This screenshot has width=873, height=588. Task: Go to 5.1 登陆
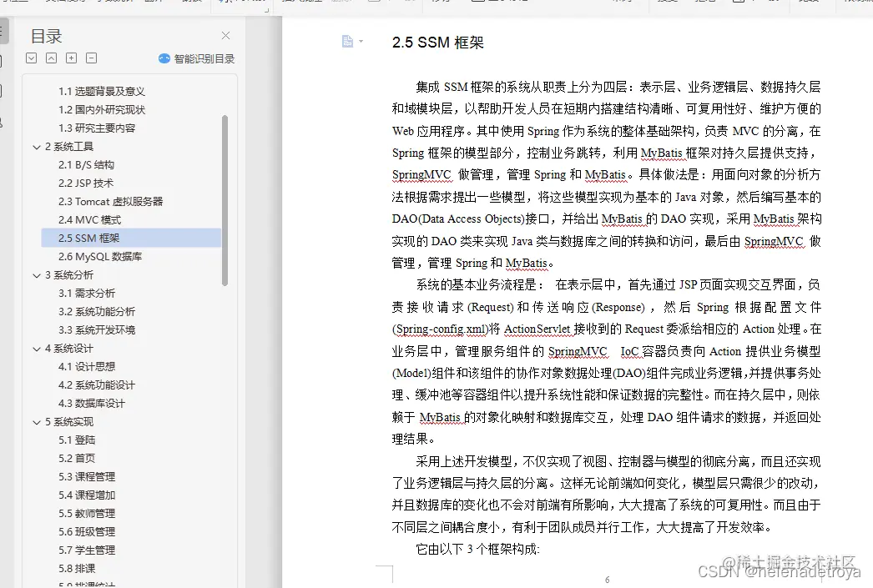(x=77, y=440)
